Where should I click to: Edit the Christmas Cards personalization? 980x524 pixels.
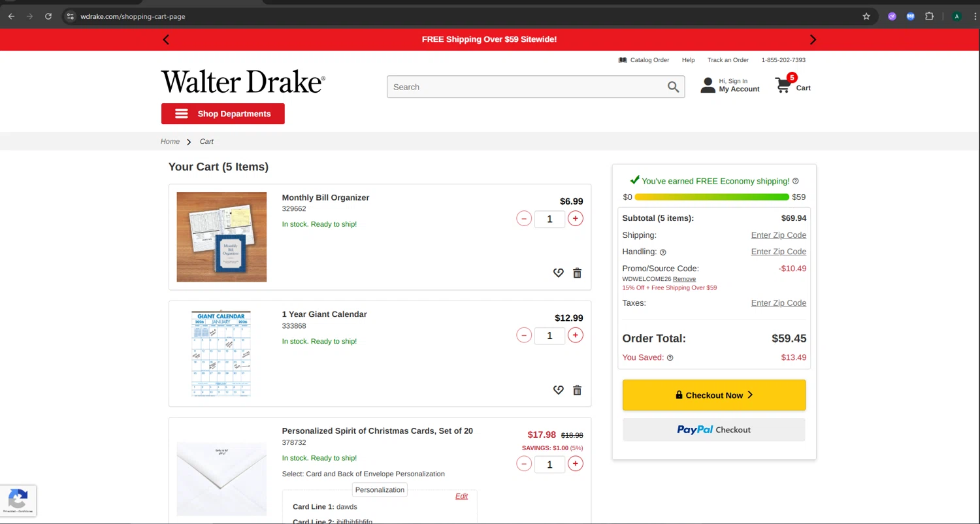461,496
